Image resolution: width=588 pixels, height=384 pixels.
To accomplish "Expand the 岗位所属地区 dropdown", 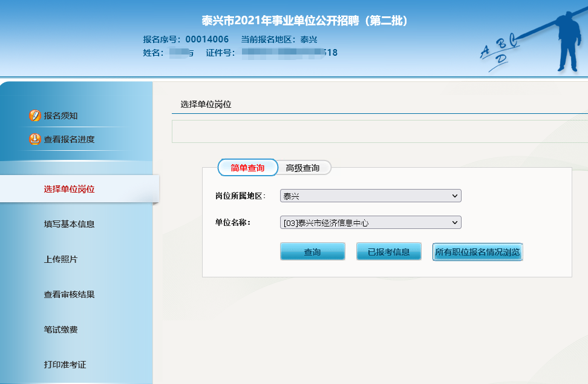I will point(370,196).
